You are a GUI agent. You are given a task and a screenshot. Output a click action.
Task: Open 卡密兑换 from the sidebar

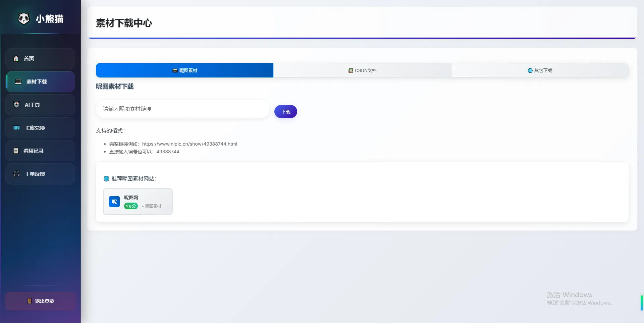tap(40, 128)
